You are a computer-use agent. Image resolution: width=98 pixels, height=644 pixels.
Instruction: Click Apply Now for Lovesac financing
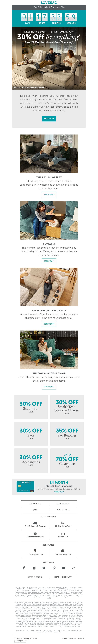(x=59, y=491)
